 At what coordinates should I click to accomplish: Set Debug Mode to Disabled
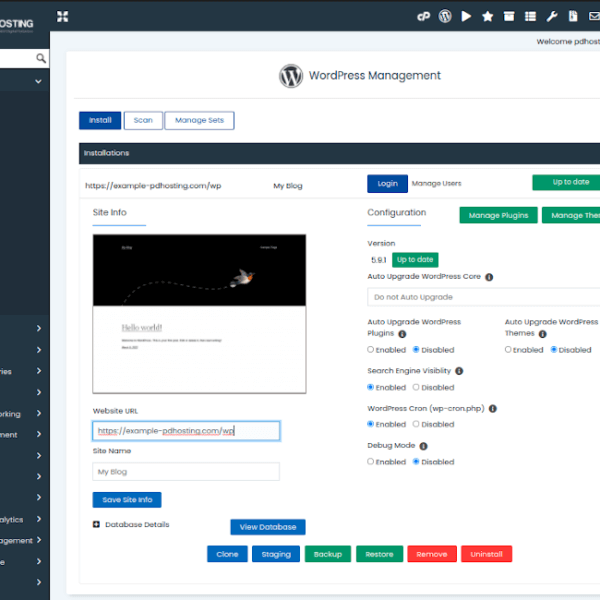pyautogui.click(x=416, y=461)
